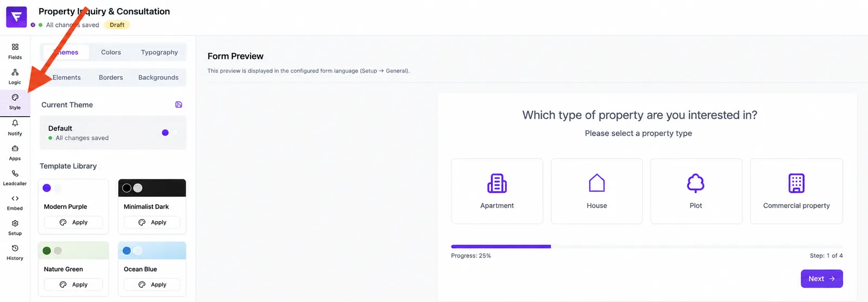This screenshot has width=868, height=302.
Task: Select the Apartment building icon option
Action: pos(497,191)
